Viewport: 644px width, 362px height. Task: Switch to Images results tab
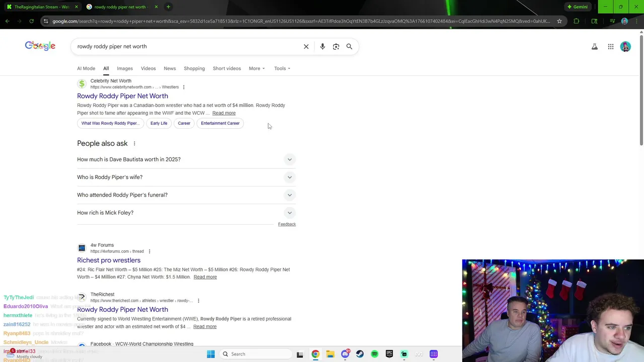click(x=125, y=68)
